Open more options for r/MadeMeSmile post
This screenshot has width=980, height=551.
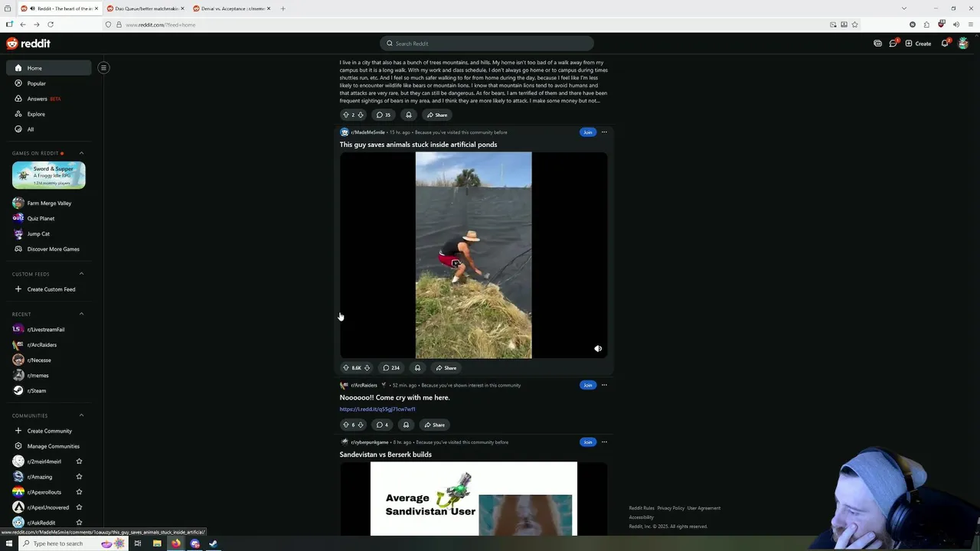click(604, 132)
